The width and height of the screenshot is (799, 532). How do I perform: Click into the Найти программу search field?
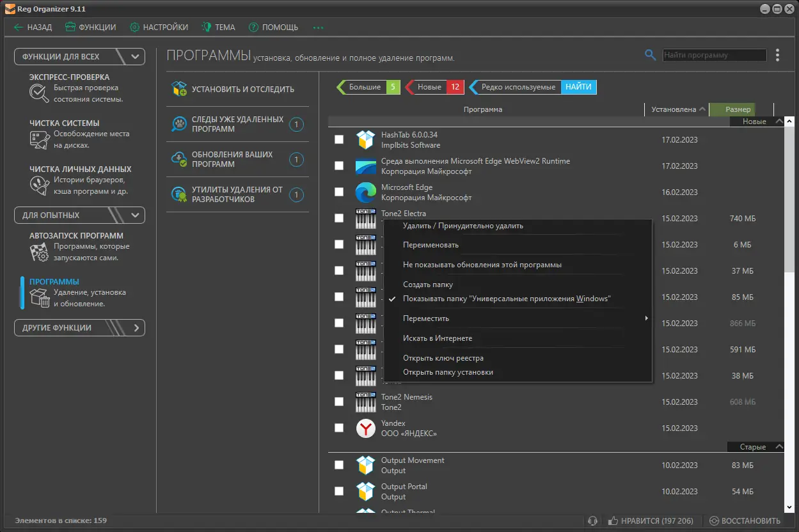[714, 55]
